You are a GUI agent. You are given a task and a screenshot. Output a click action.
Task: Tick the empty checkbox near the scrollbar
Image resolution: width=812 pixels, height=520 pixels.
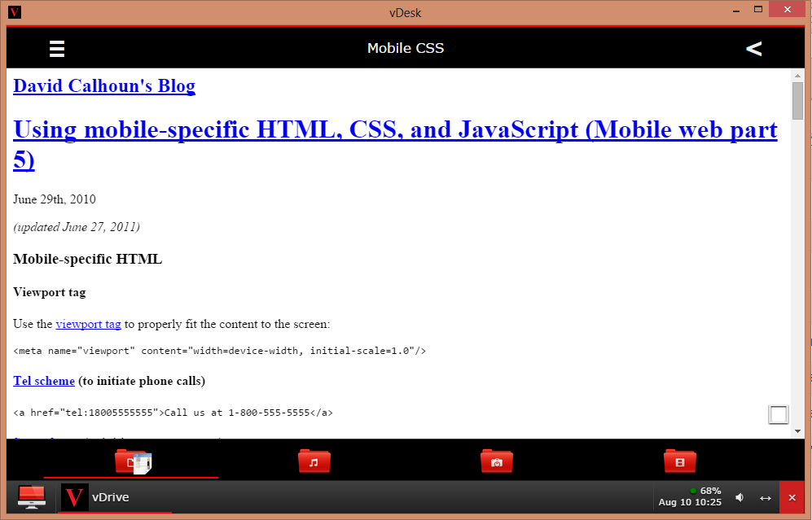778,414
